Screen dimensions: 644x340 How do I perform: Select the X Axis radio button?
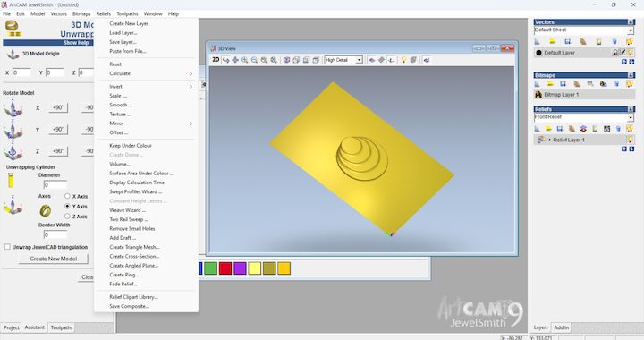[x=67, y=196]
